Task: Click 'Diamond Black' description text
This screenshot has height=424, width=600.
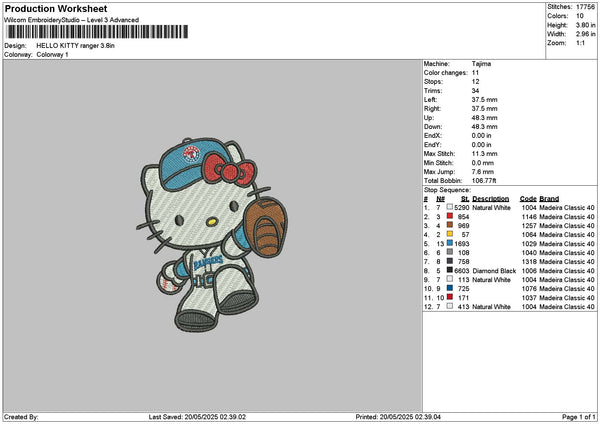Action: click(x=494, y=271)
